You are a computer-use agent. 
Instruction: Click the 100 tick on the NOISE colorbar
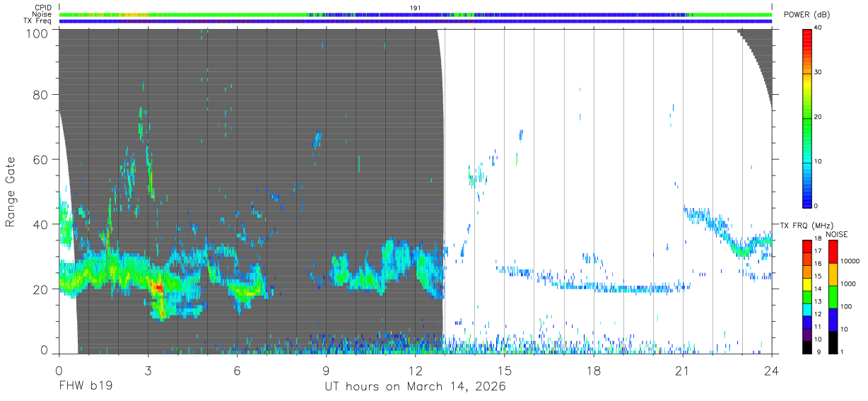tap(845, 307)
